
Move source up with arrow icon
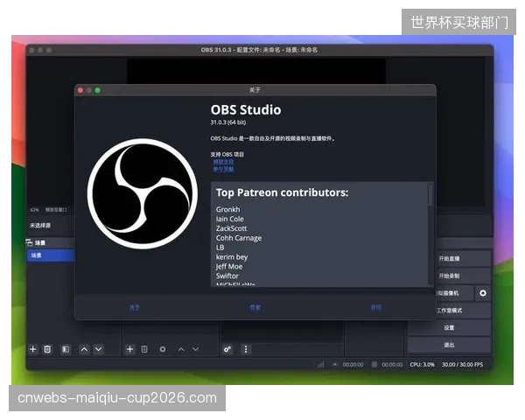[181, 349]
